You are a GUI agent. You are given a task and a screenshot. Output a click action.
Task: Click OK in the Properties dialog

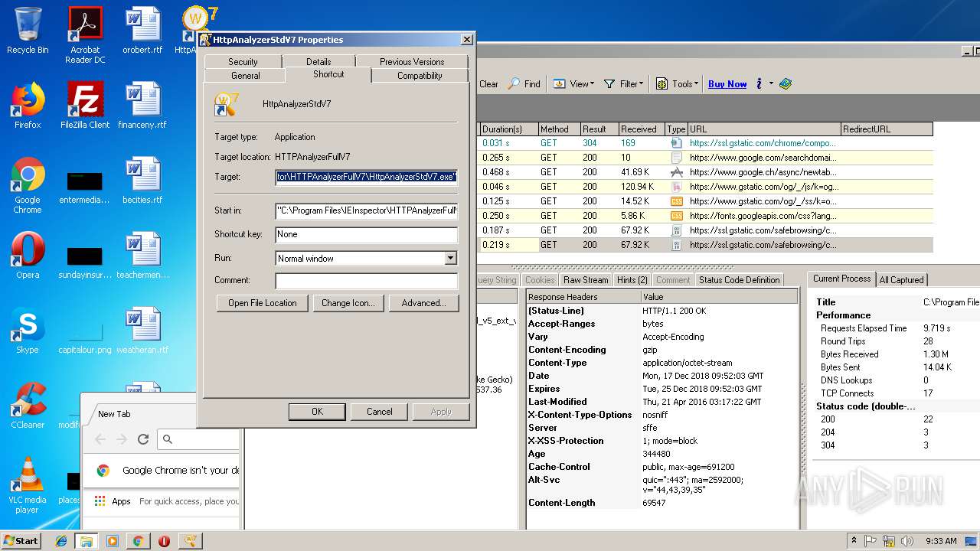(x=317, y=412)
